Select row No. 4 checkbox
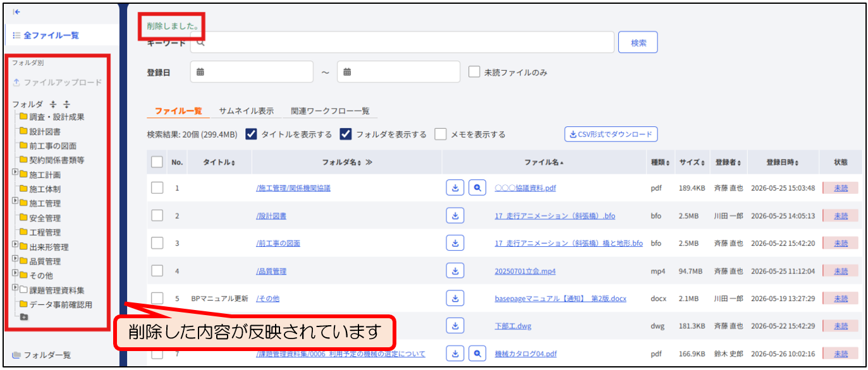Viewport: 868px width, 370px height. (157, 271)
